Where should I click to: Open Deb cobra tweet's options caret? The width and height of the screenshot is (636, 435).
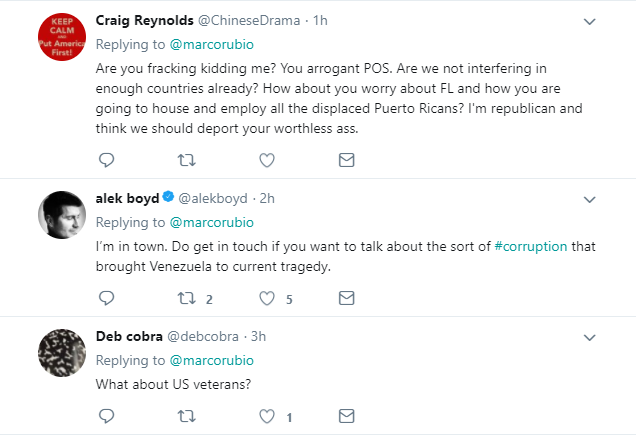[591, 337]
